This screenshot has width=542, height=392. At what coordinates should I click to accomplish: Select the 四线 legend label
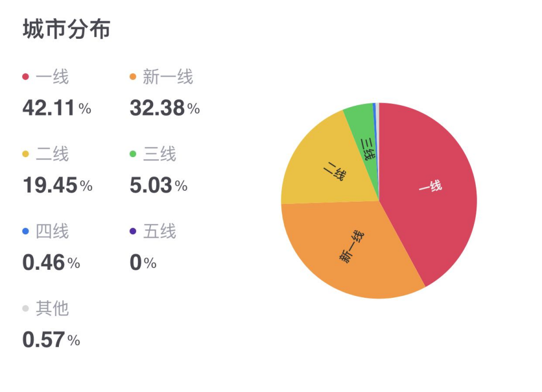[52, 231]
